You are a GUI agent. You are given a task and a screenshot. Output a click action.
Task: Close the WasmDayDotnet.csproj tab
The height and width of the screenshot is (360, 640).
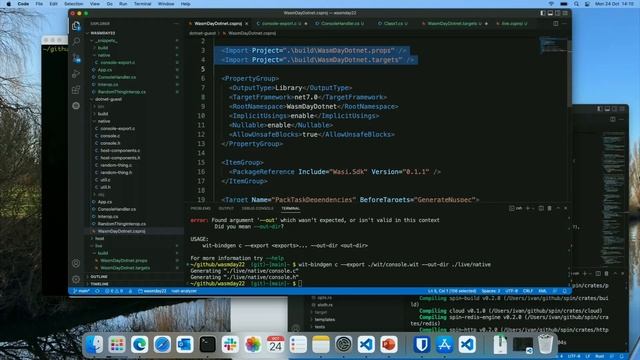(247, 24)
